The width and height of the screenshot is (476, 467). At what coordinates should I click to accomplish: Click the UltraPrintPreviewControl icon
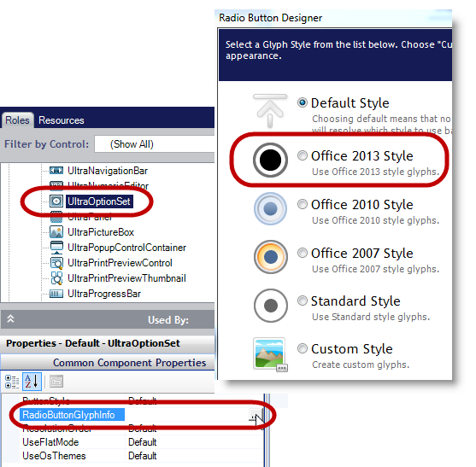coord(56,263)
